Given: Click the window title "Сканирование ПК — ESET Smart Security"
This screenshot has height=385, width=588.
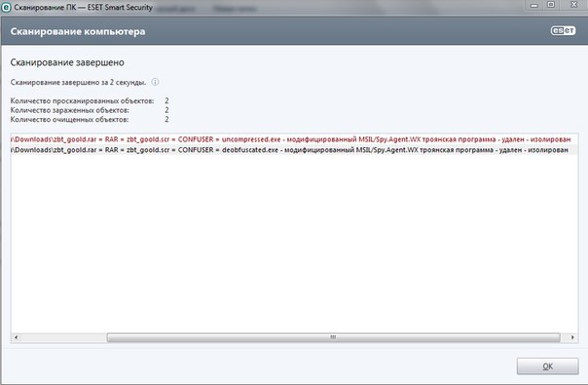Looking at the screenshot, I should (84, 8).
